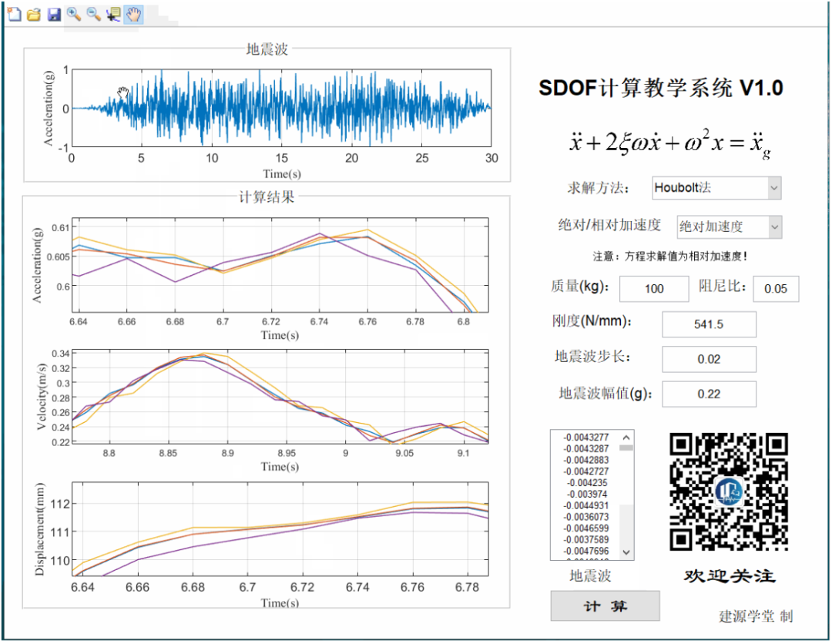Select list value -0.0046599
This screenshot has height=644, width=832.
585,528
